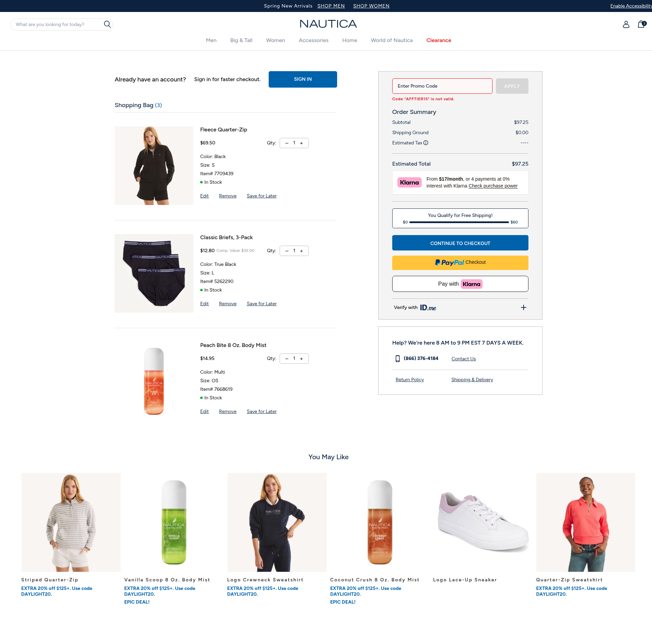
Task: Open the Clearance menu
Action: tap(438, 40)
